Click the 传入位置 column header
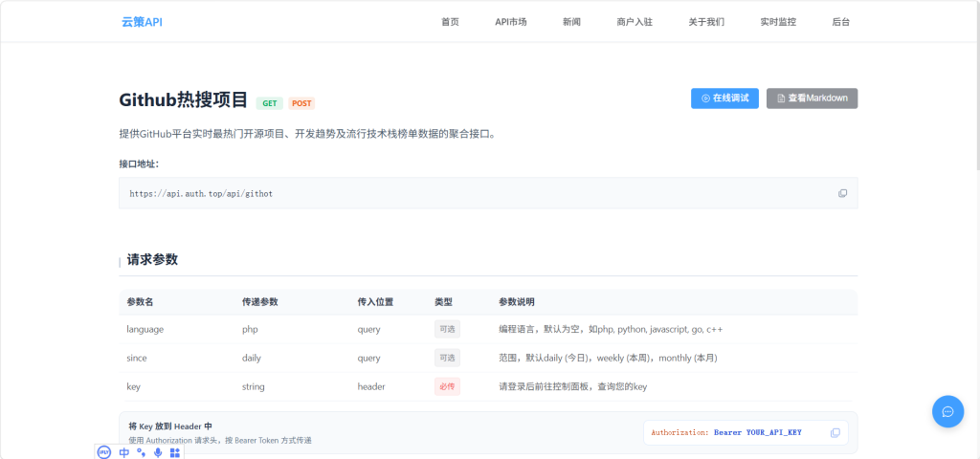Screen dimensions: 980x459 pos(375,301)
